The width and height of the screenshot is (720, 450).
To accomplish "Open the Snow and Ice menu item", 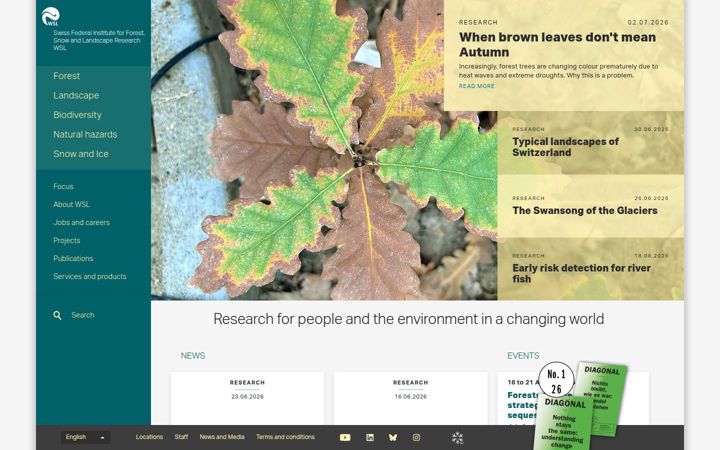I will pos(81,154).
